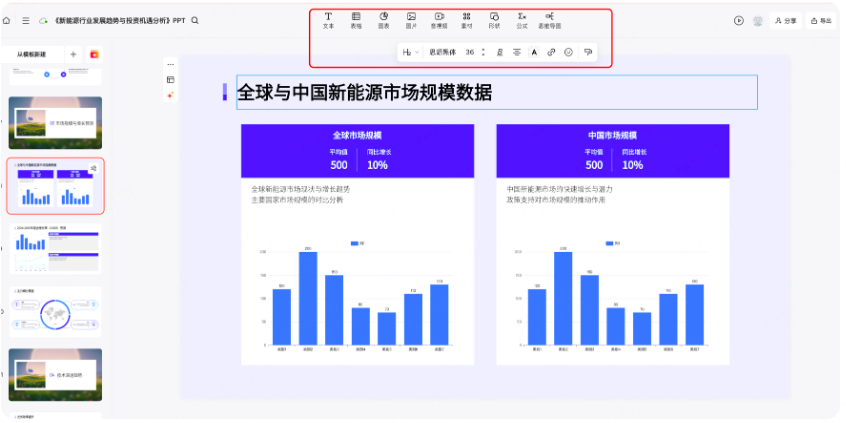Open the slide layout panel icon
This screenshot has height=423, width=846.
(170, 79)
